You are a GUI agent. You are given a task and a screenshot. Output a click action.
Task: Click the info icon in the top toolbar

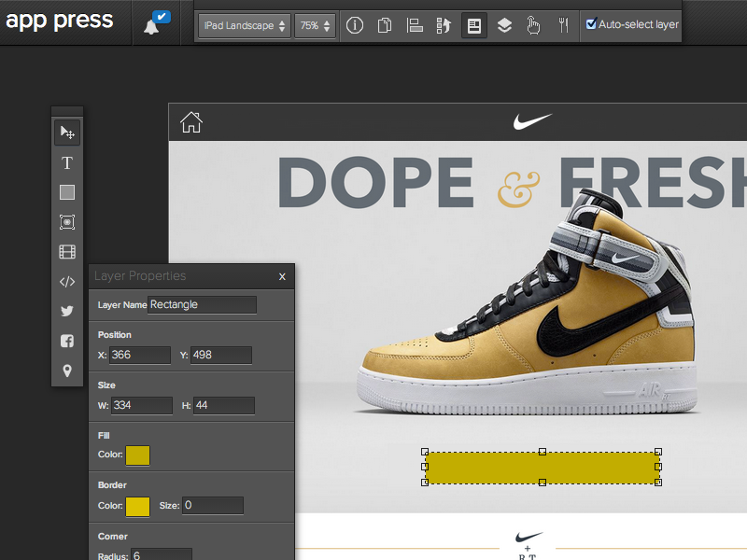click(355, 25)
